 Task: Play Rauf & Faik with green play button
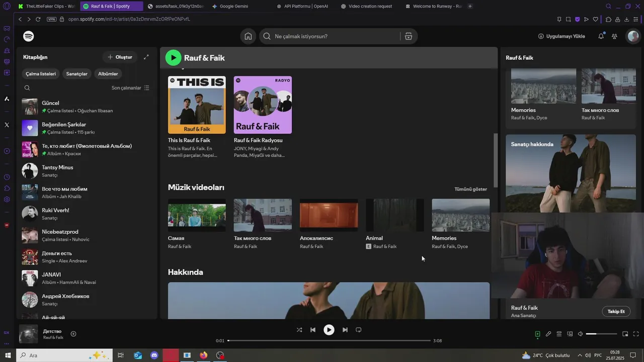point(173,58)
